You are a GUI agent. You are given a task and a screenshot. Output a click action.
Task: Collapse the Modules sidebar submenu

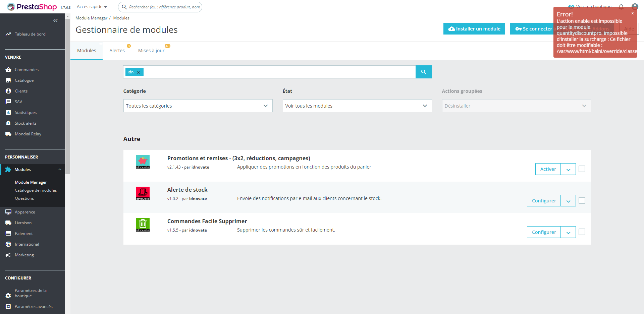pyautogui.click(x=60, y=170)
